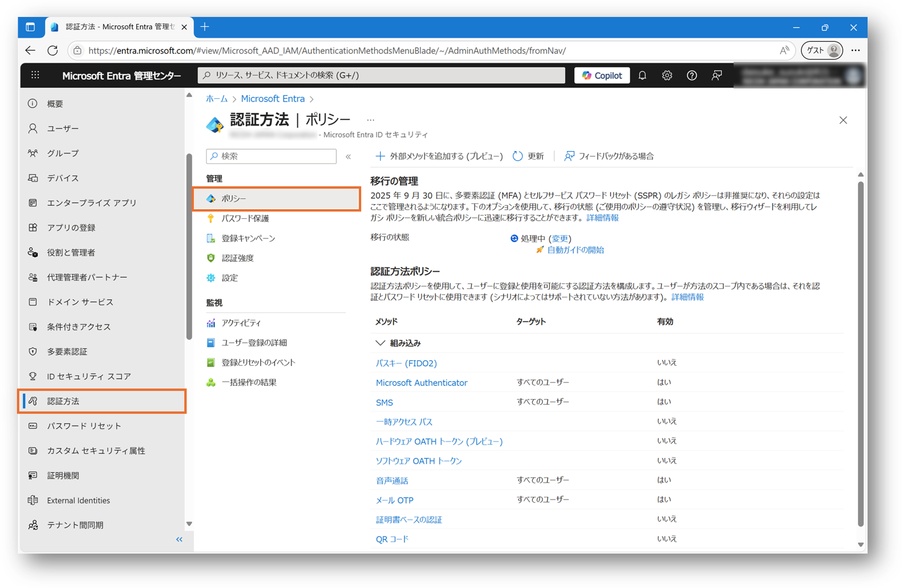Close the 認証方法 blade with X
The width and height of the screenshot is (902, 588).
pyautogui.click(x=843, y=120)
